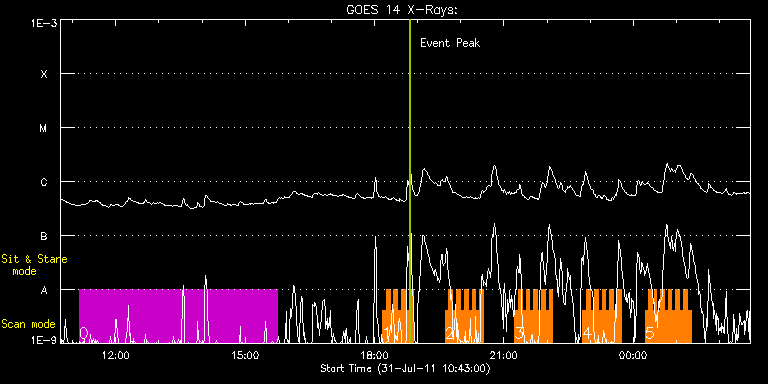Click the 18:00 time axis tick label
This screenshot has height=384, width=768.
(375, 355)
